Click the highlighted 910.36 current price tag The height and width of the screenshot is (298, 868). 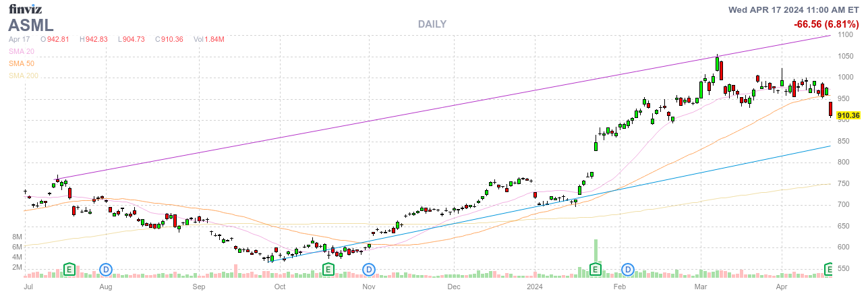click(x=848, y=116)
